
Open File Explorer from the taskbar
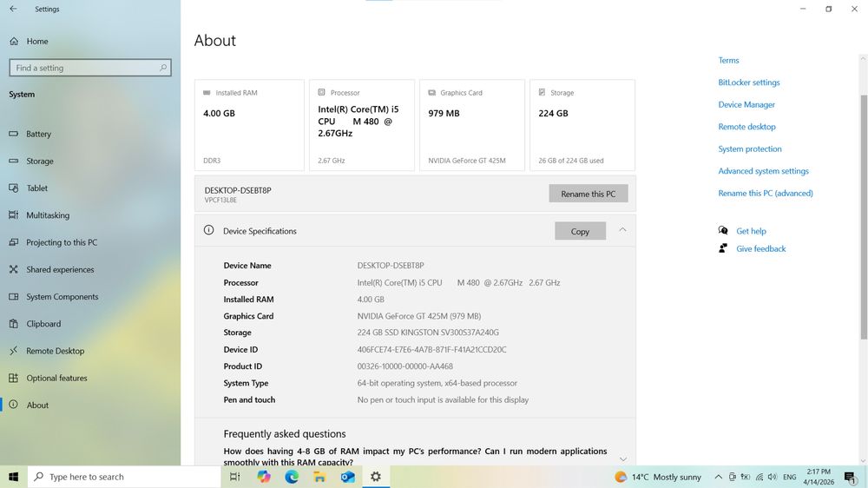319,477
